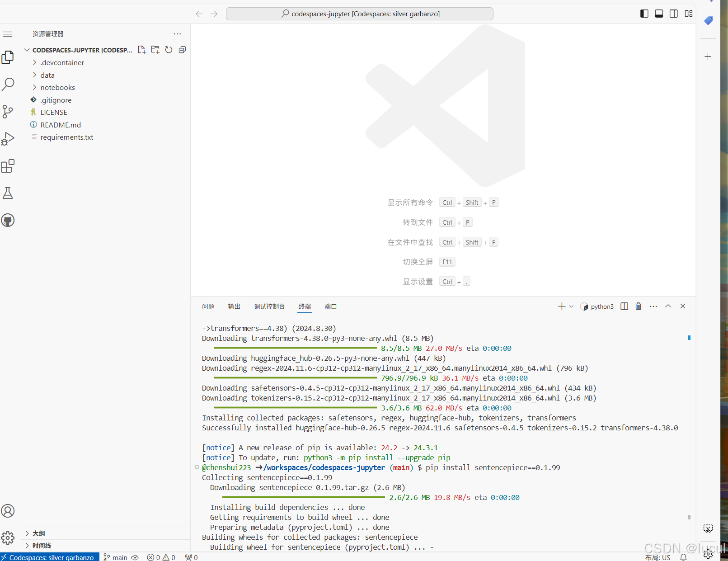Open the hamburger application menu

(8, 34)
